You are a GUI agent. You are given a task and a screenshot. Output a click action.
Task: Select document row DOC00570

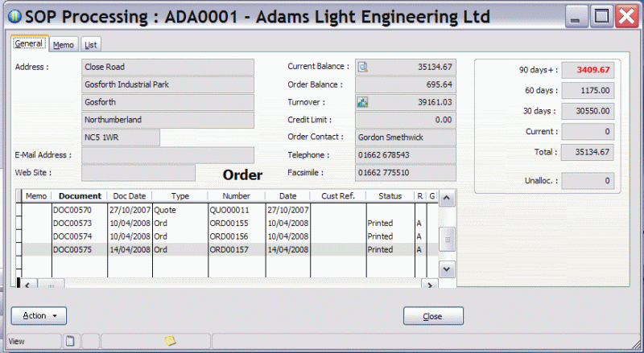tap(229, 210)
